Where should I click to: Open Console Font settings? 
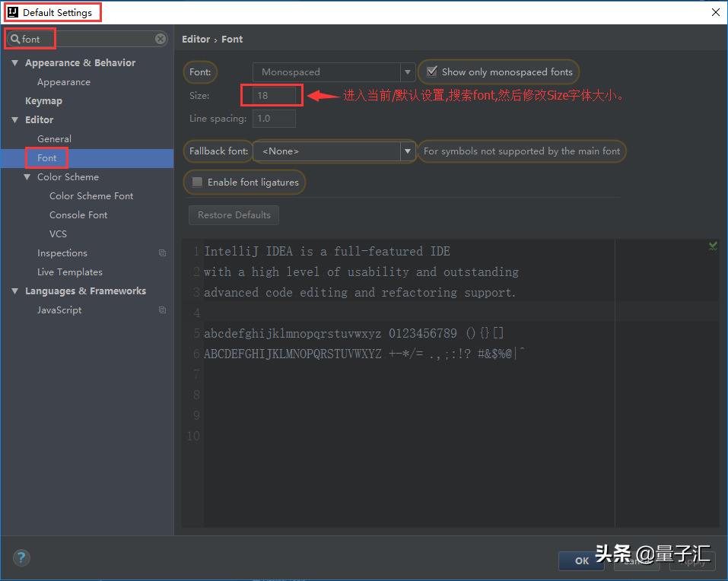78,215
